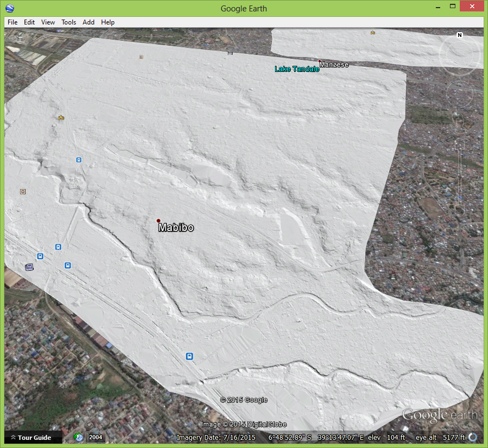Click the Manzese place label
488x448 pixels.
(x=334, y=65)
